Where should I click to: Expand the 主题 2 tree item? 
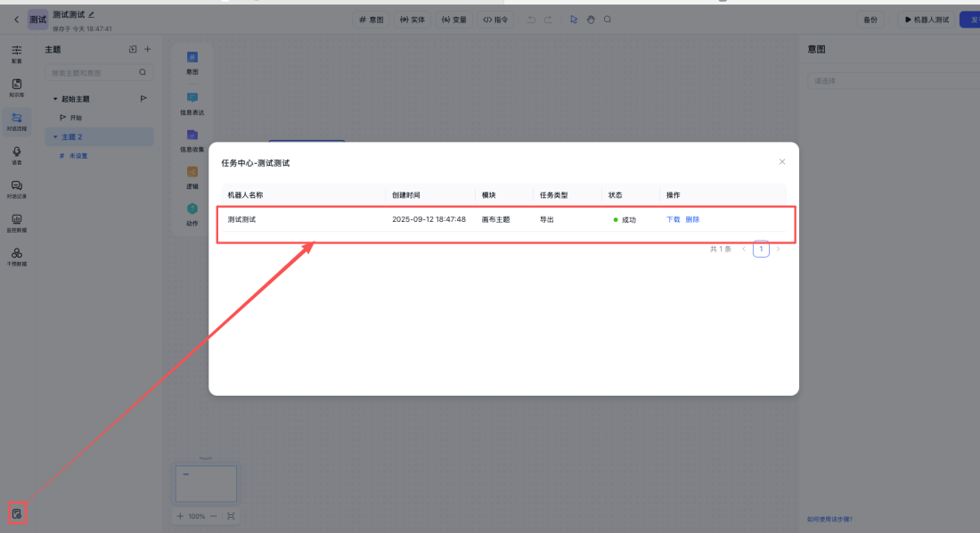tap(53, 136)
